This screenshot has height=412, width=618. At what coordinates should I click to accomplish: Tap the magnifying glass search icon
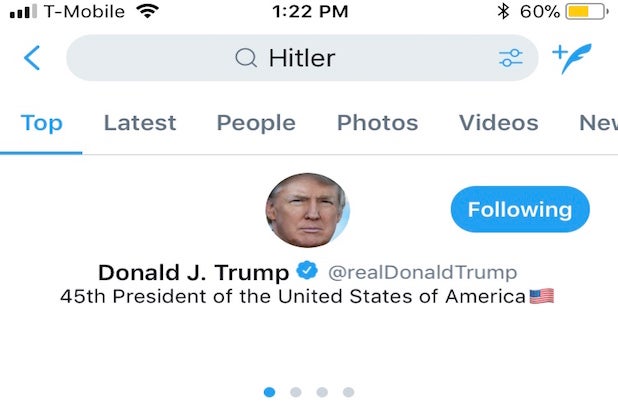coord(246,58)
